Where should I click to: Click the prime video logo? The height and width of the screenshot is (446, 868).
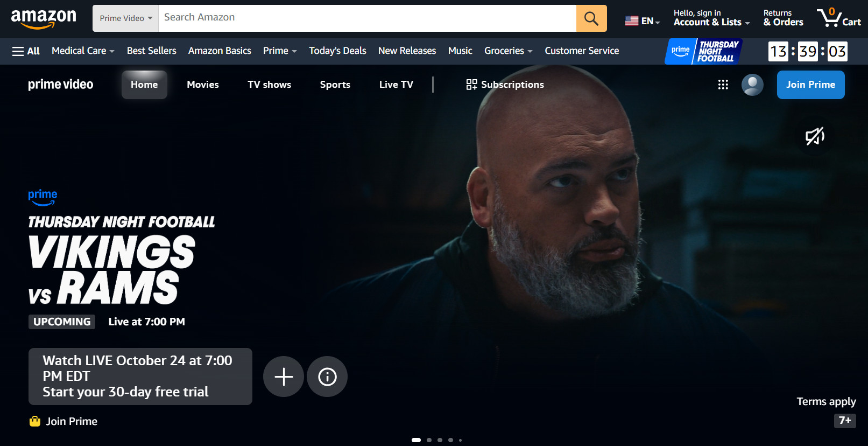tap(60, 85)
